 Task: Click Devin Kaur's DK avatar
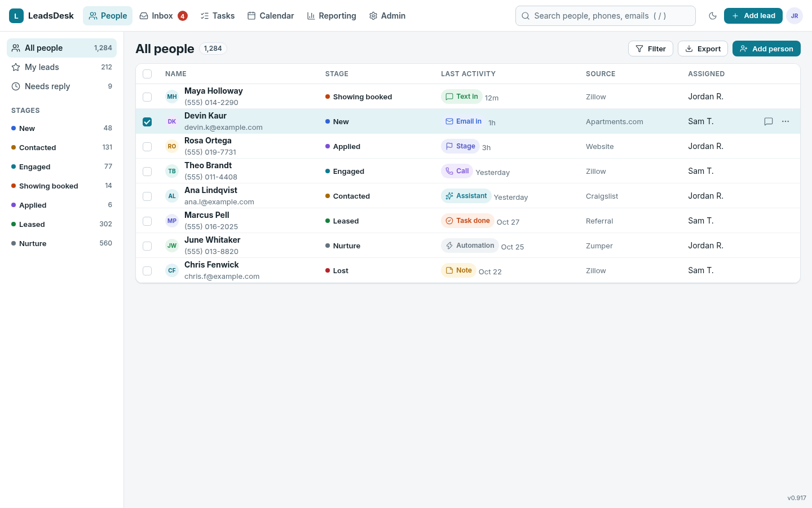172,121
